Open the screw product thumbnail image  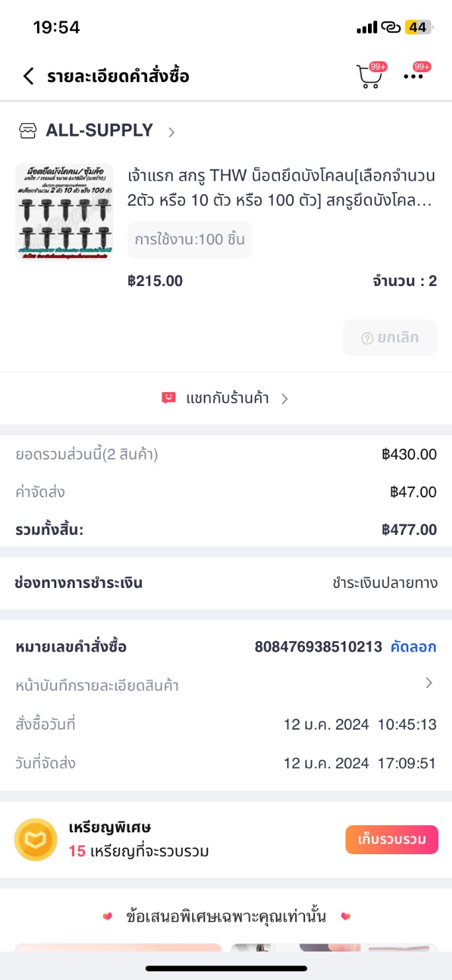click(x=64, y=212)
